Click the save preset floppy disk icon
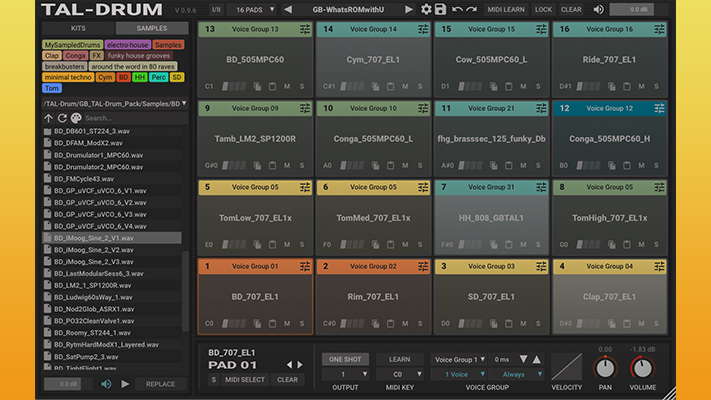 (441, 9)
